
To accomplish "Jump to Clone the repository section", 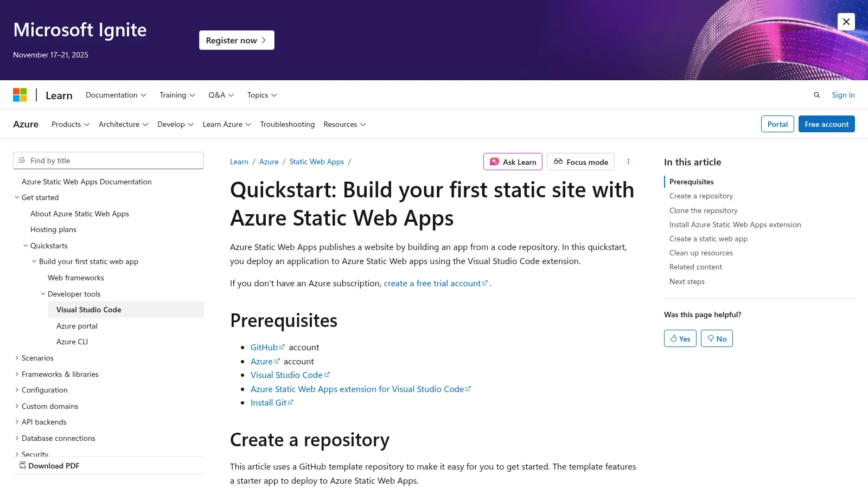I will (x=704, y=210).
